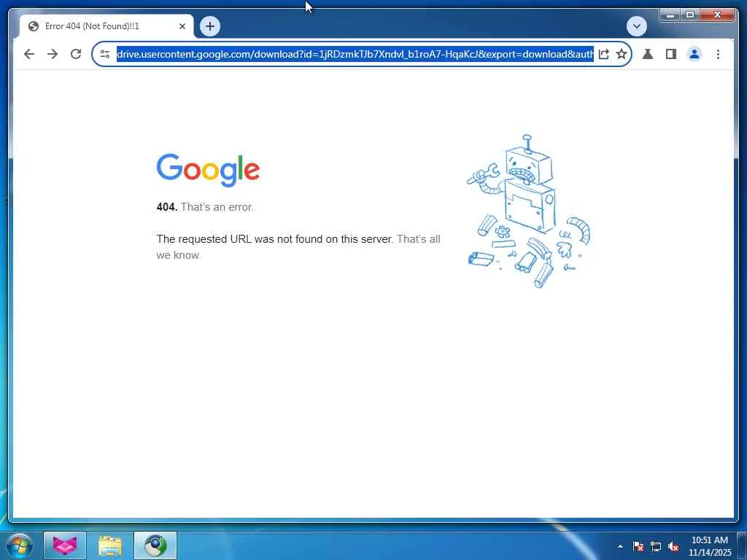Toggle the browser side panel

tap(671, 54)
